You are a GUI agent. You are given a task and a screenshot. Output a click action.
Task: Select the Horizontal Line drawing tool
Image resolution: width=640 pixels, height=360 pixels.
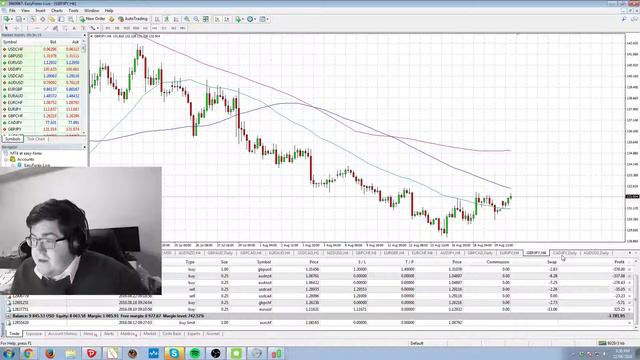click(x=37, y=28)
